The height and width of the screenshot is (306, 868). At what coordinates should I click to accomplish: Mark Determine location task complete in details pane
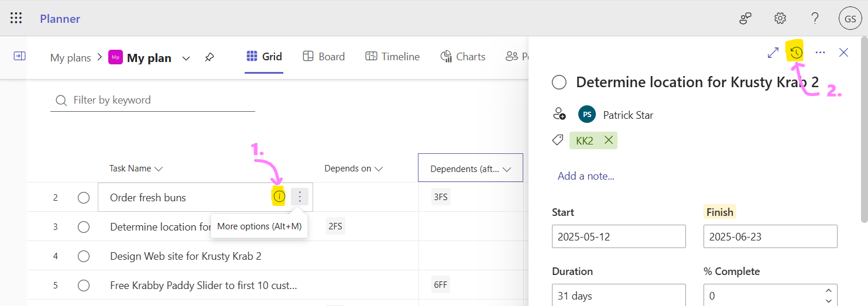click(559, 82)
